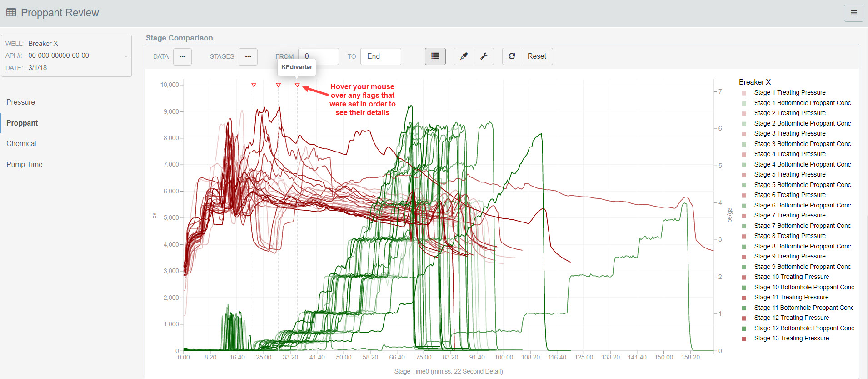The height and width of the screenshot is (379, 868).
Task: Click the leftmost red flag marker
Action: coord(254,85)
